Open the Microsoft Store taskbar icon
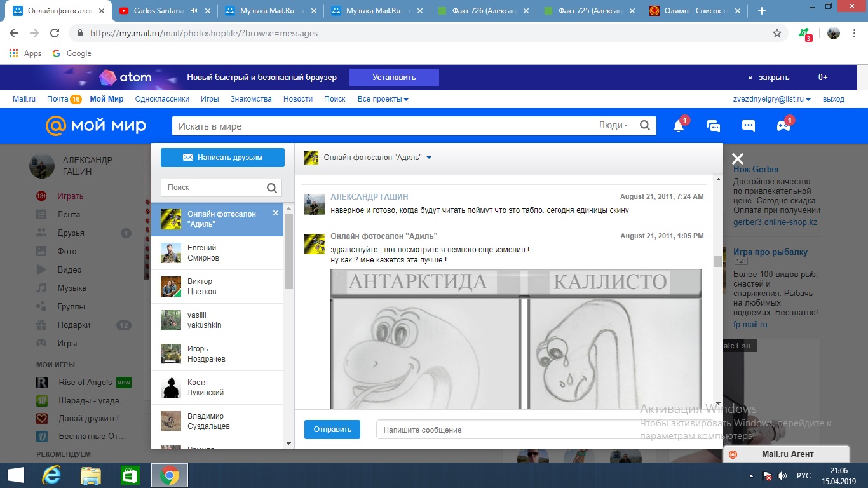868x488 pixels. coord(130,475)
